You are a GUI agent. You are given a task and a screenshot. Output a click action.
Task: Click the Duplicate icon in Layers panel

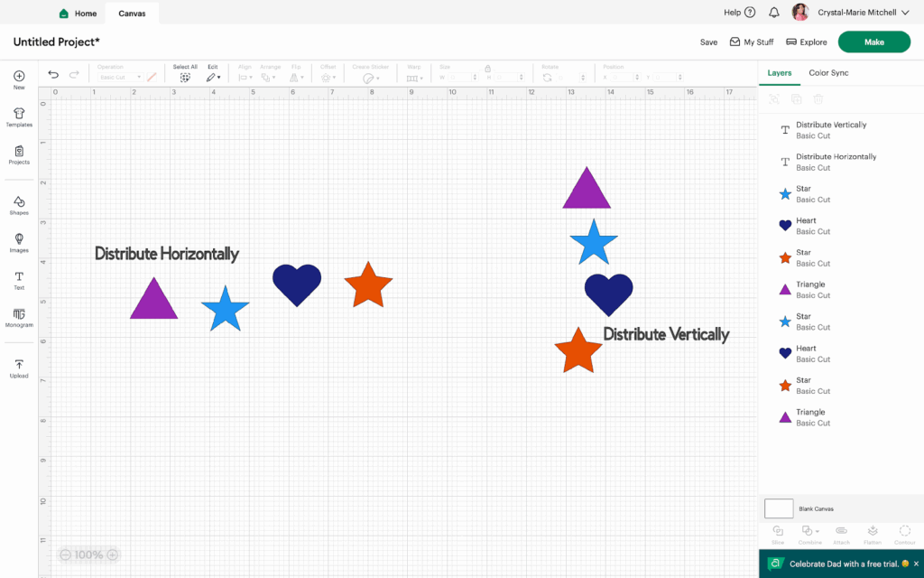[796, 99]
